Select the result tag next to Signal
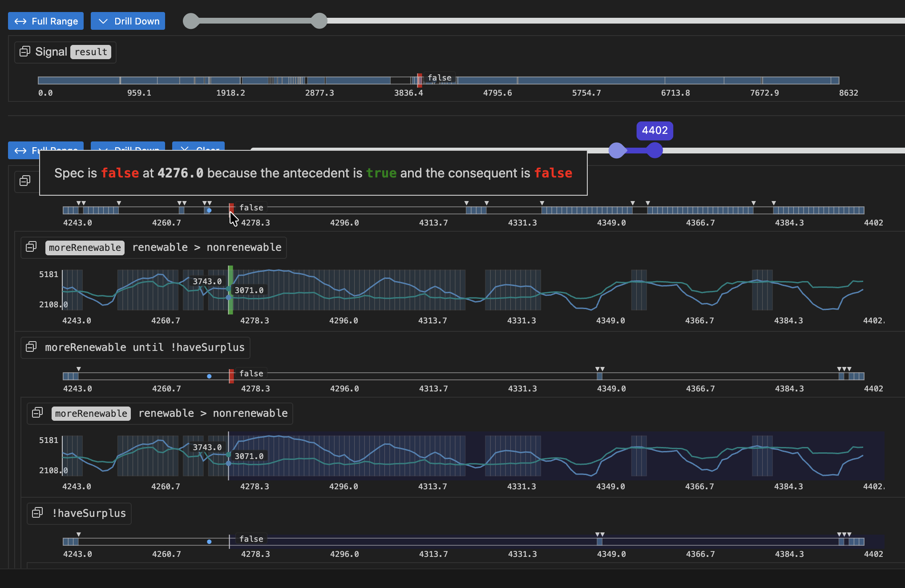Image resolution: width=905 pixels, height=588 pixels. coord(91,52)
